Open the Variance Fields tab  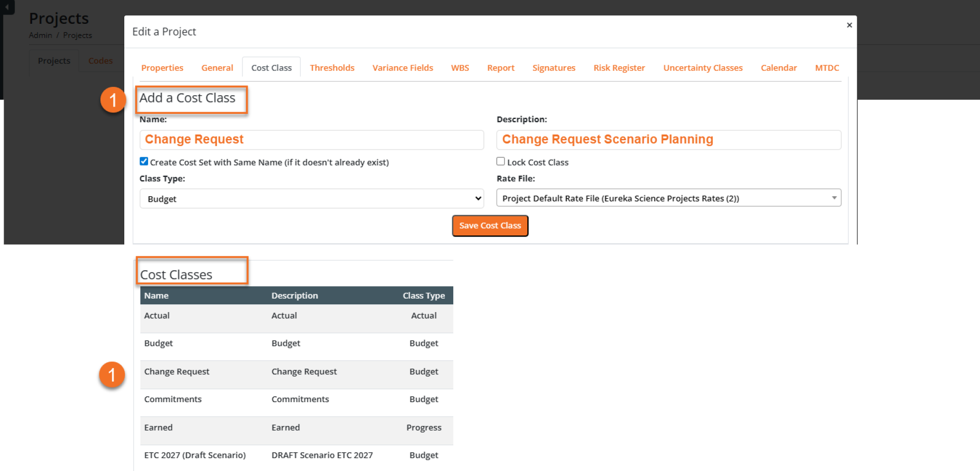(x=402, y=68)
